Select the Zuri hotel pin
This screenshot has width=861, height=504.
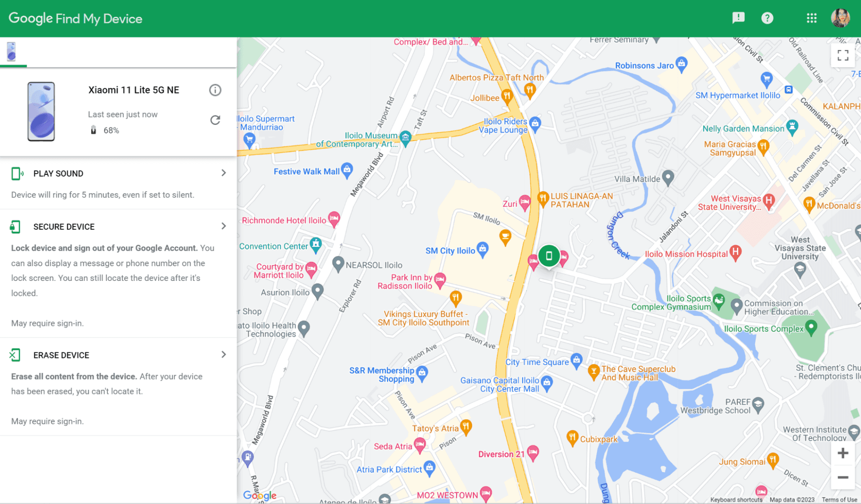(524, 202)
